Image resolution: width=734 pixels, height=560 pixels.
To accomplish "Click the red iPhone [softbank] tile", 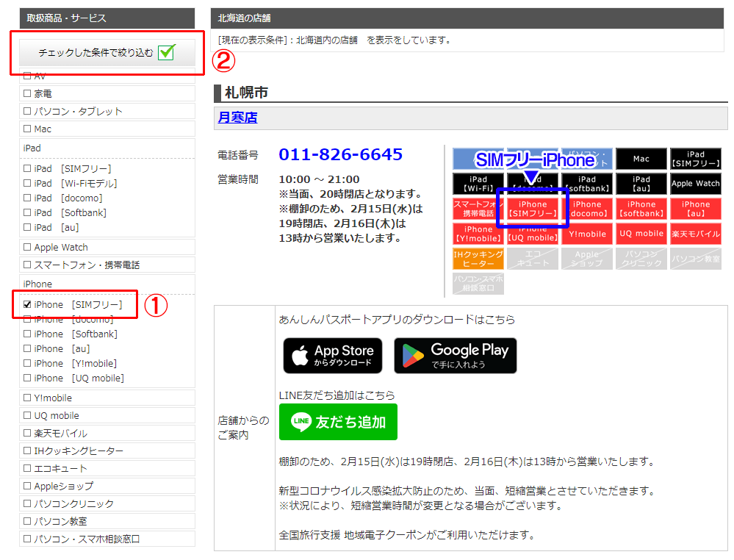I will pos(641,209).
